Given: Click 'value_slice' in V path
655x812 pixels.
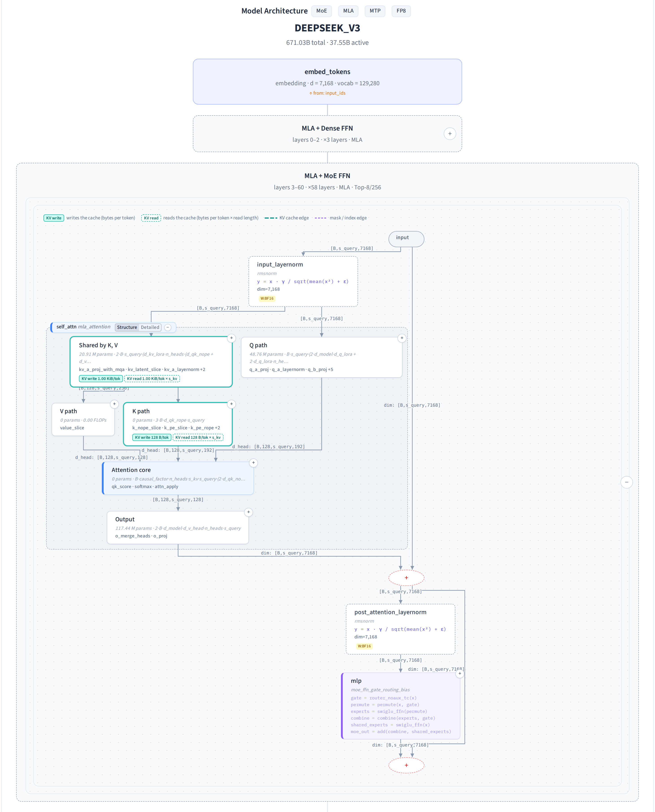Looking at the screenshot, I should (x=72, y=428).
